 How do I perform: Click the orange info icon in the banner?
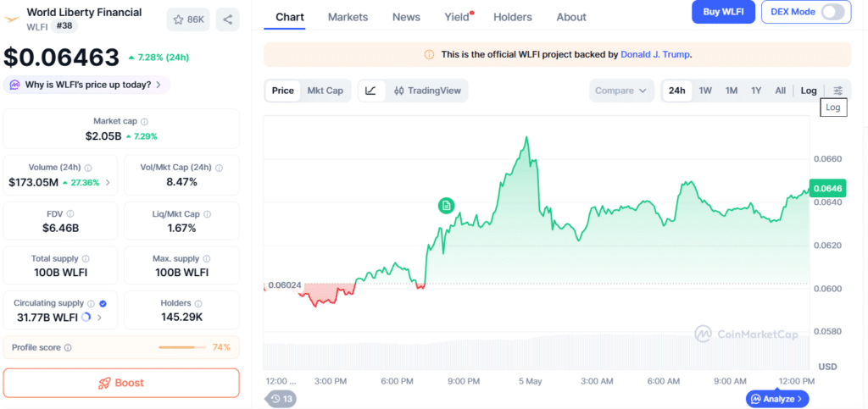429,55
